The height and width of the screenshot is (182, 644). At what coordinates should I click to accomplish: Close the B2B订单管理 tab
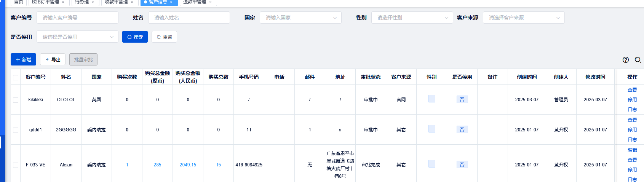click(63, 2)
